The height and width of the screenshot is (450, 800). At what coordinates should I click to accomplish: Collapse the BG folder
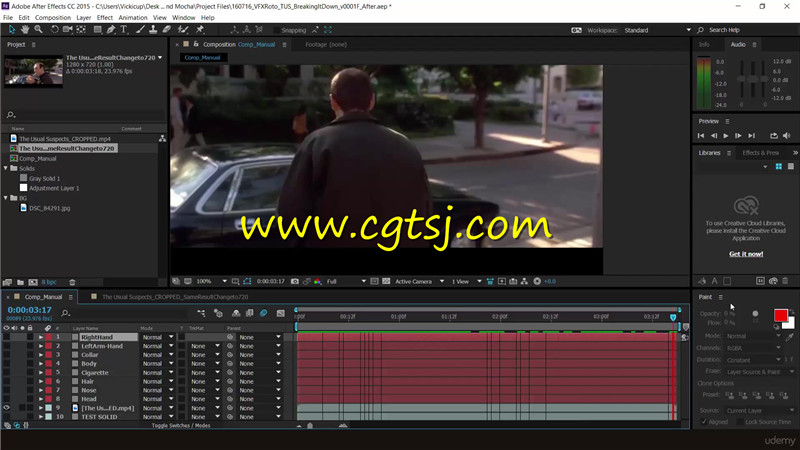tap(6, 198)
